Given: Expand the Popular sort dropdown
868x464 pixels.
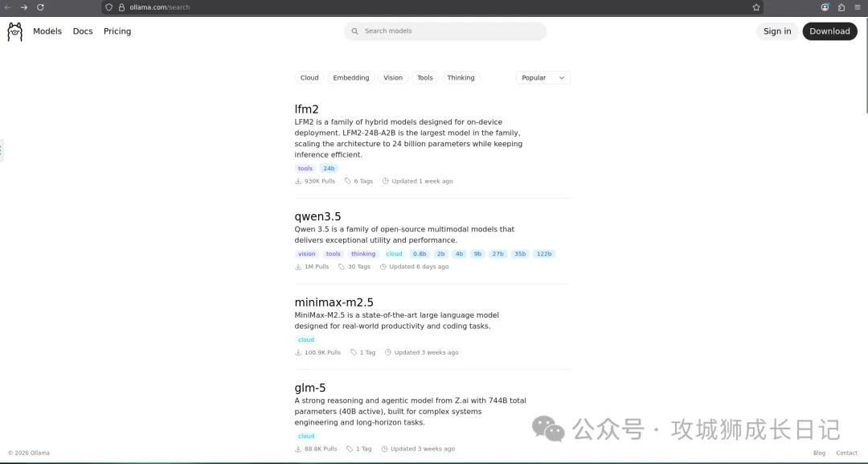Looking at the screenshot, I should [543, 78].
